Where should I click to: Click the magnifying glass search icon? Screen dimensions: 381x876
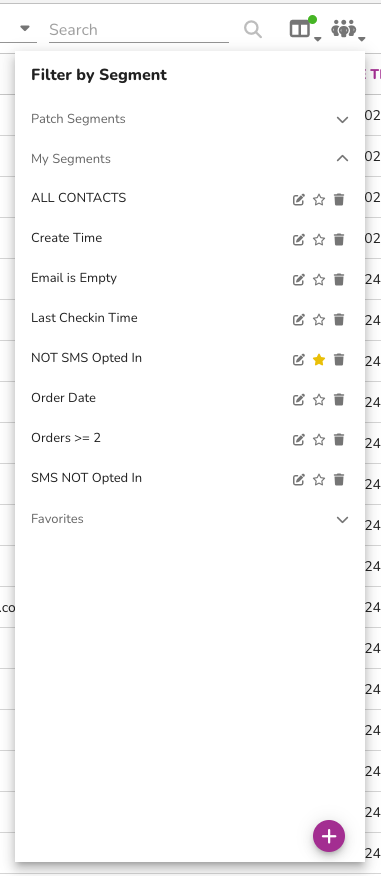click(253, 29)
